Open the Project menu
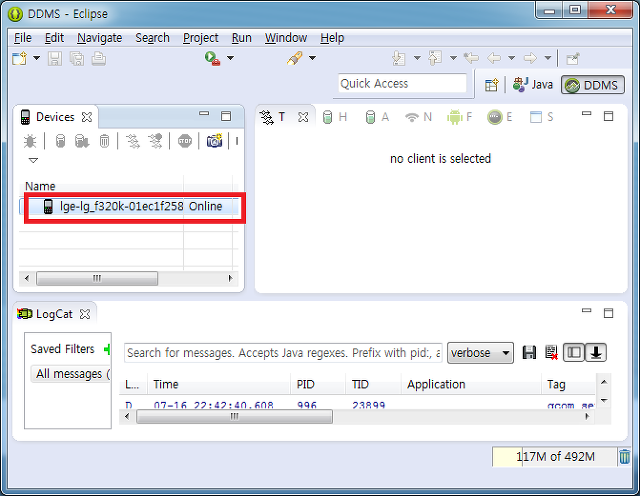 (x=200, y=38)
